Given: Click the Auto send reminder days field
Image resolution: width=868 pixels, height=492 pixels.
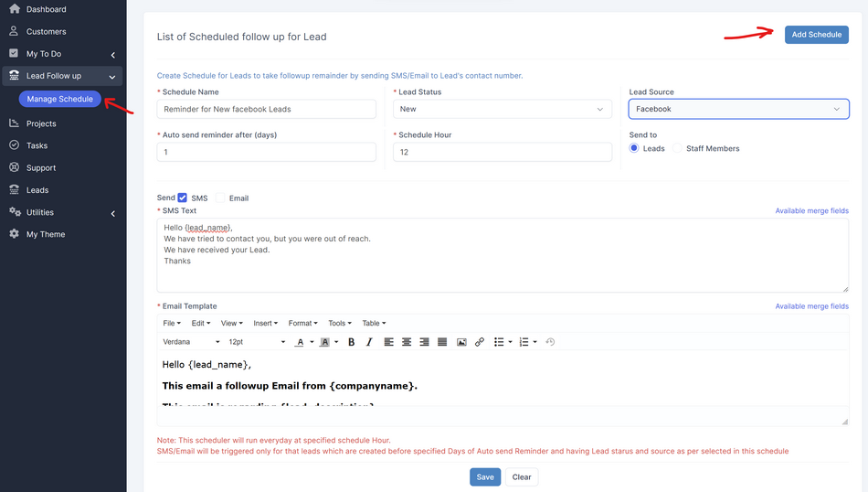Looking at the screenshot, I should point(266,152).
